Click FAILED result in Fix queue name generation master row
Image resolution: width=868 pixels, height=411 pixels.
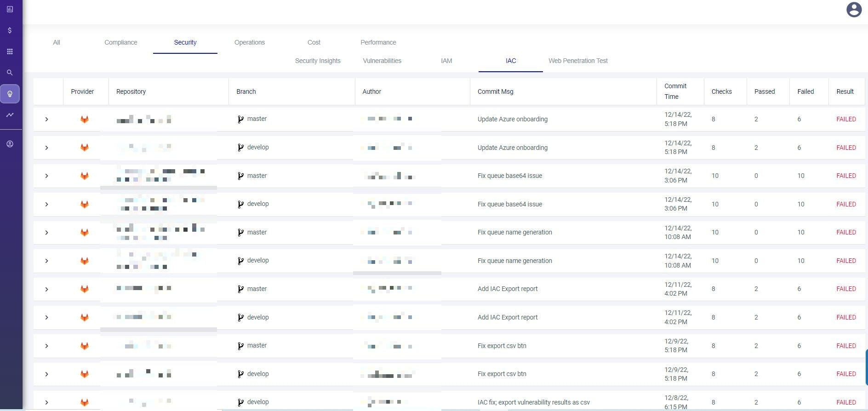coord(846,233)
